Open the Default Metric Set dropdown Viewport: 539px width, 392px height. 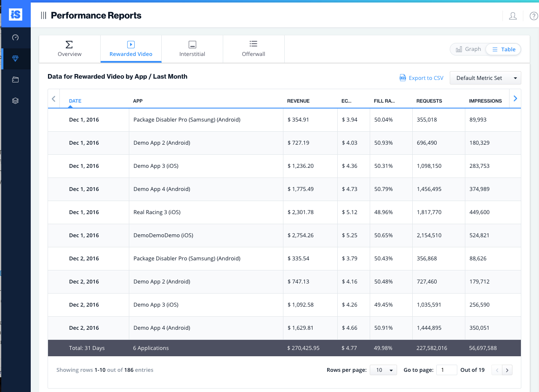(x=485, y=78)
